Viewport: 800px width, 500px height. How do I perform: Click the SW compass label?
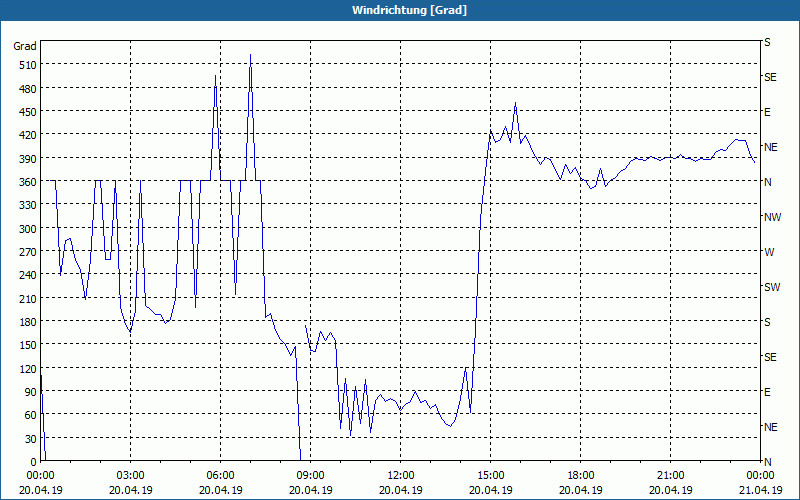click(772, 287)
